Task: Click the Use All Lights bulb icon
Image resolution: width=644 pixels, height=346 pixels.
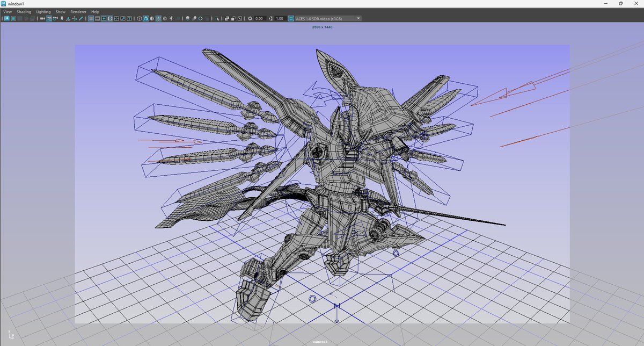Action: [x=171, y=18]
